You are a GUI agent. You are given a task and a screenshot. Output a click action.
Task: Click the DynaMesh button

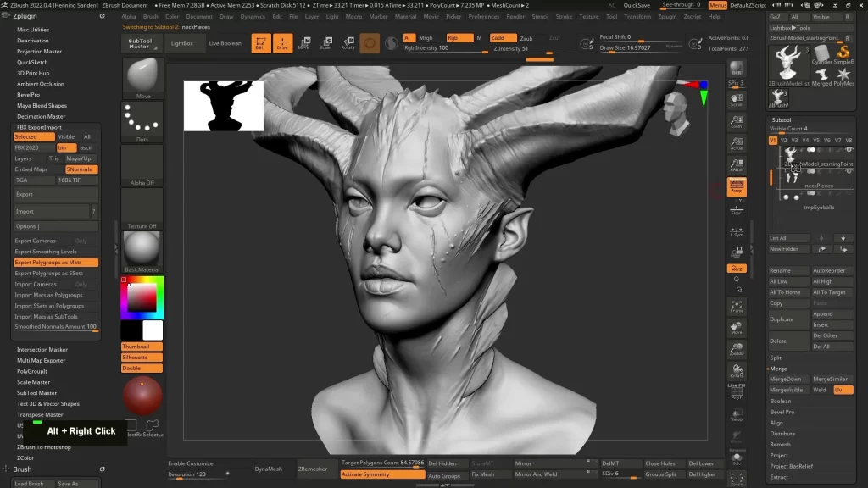tap(269, 469)
